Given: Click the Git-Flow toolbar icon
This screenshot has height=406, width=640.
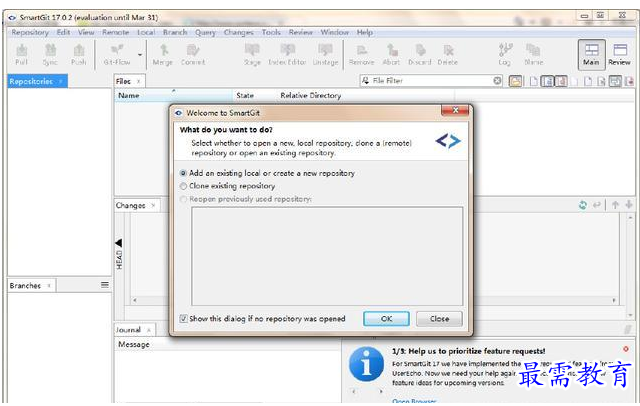Looking at the screenshot, I should tap(117, 55).
